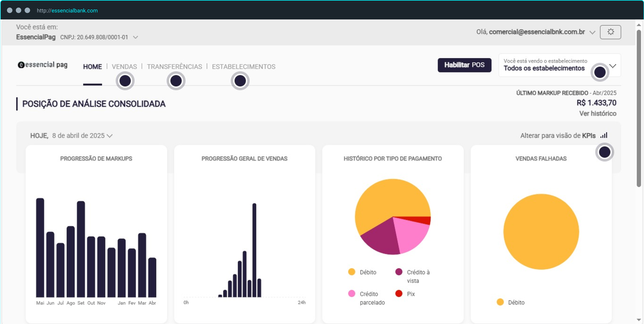Switch to the KPIs view
This screenshot has width=644, height=324.
coord(558,136)
